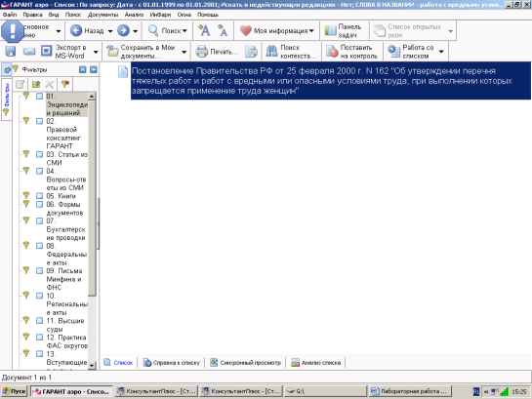This screenshot has width=532, height=399.
Task: Click the main menu exclamation icon
Action: click(x=13, y=31)
